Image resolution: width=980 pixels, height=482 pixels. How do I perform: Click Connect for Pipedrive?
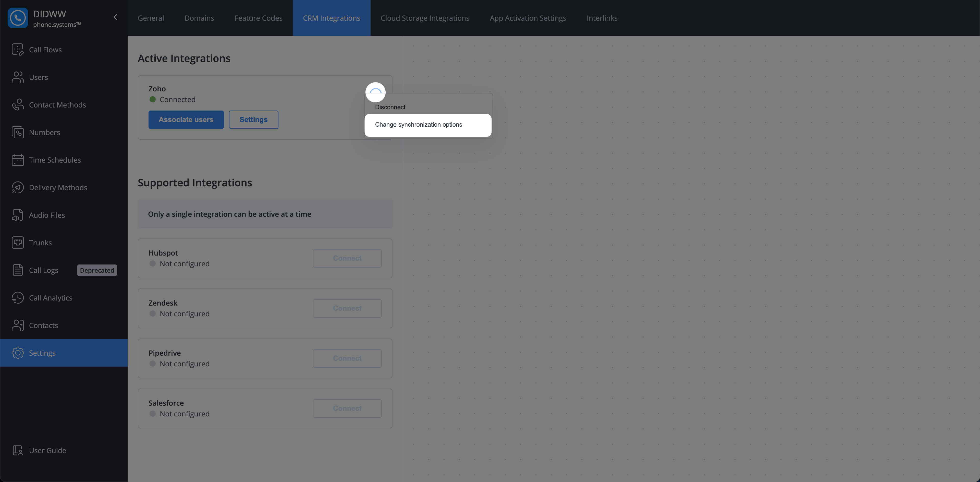(x=347, y=358)
